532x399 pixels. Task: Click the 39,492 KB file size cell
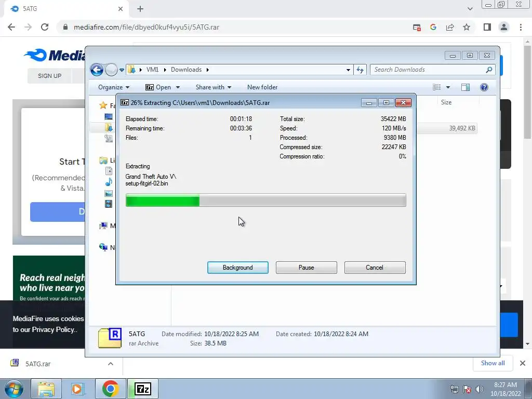pos(462,128)
